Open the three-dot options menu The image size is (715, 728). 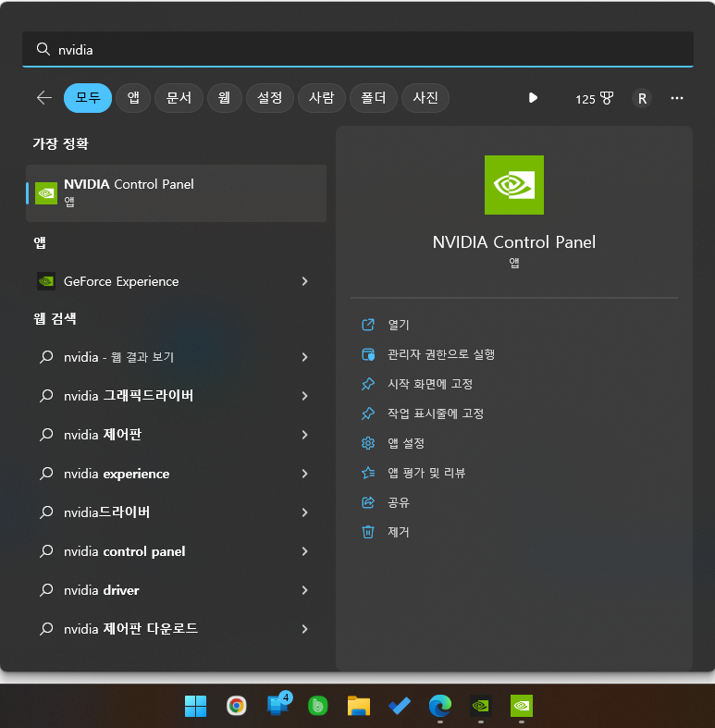point(677,98)
